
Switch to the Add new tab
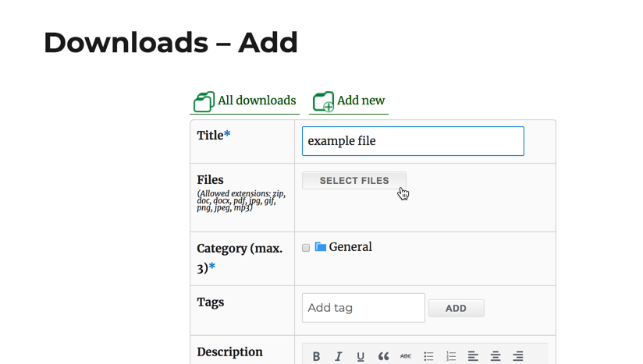pyautogui.click(x=361, y=101)
